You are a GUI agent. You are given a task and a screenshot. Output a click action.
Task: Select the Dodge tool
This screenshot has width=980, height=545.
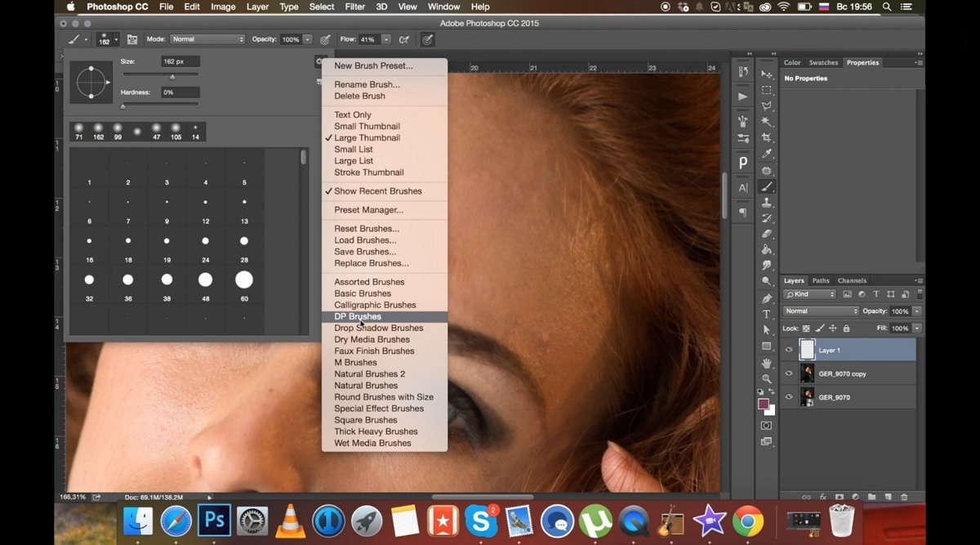coord(766,282)
